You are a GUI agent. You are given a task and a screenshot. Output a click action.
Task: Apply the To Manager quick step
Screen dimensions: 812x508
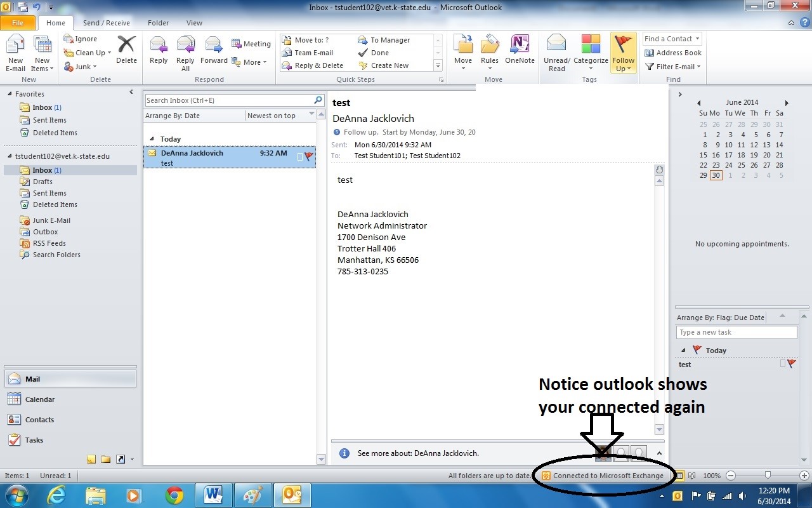(384, 40)
